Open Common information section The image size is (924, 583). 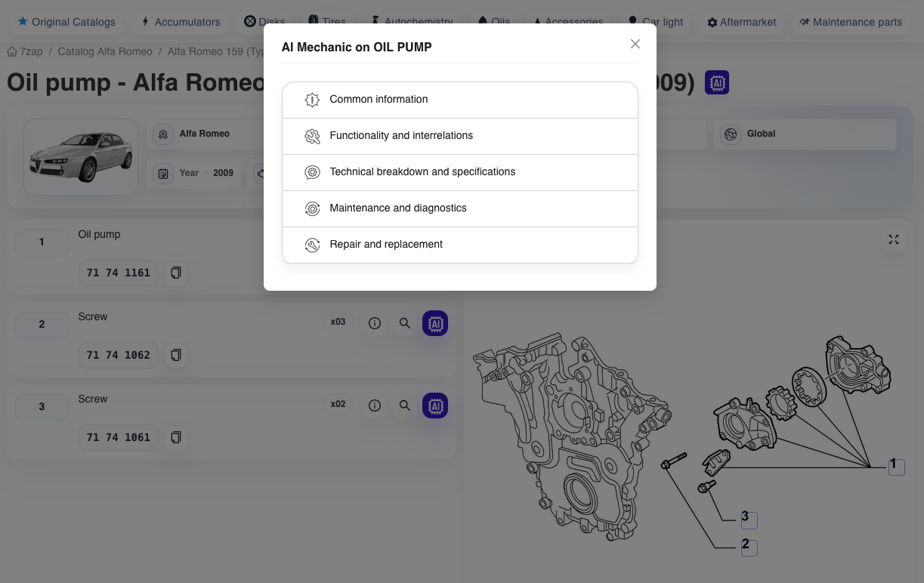pos(459,100)
